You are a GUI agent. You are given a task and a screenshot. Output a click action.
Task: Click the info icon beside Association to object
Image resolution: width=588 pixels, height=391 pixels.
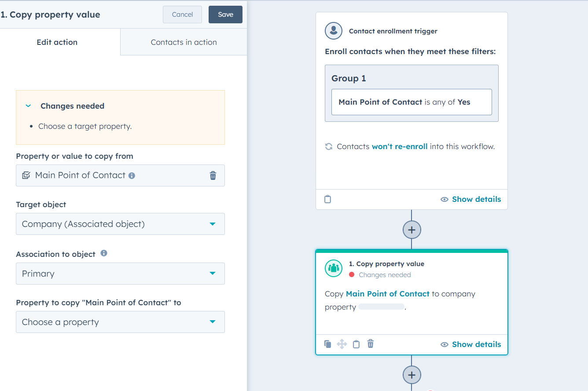click(x=103, y=253)
